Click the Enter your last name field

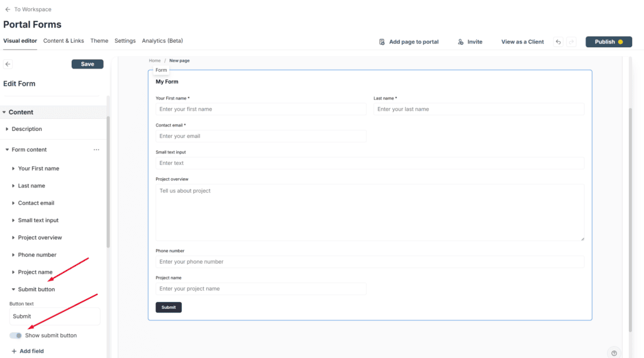tap(479, 109)
